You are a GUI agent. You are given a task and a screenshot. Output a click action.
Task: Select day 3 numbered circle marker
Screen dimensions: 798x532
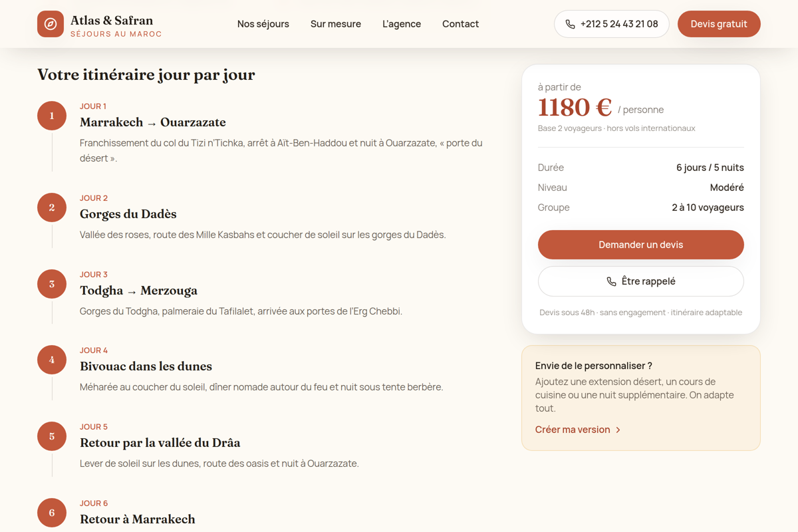pyautogui.click(x=52, y=284)
